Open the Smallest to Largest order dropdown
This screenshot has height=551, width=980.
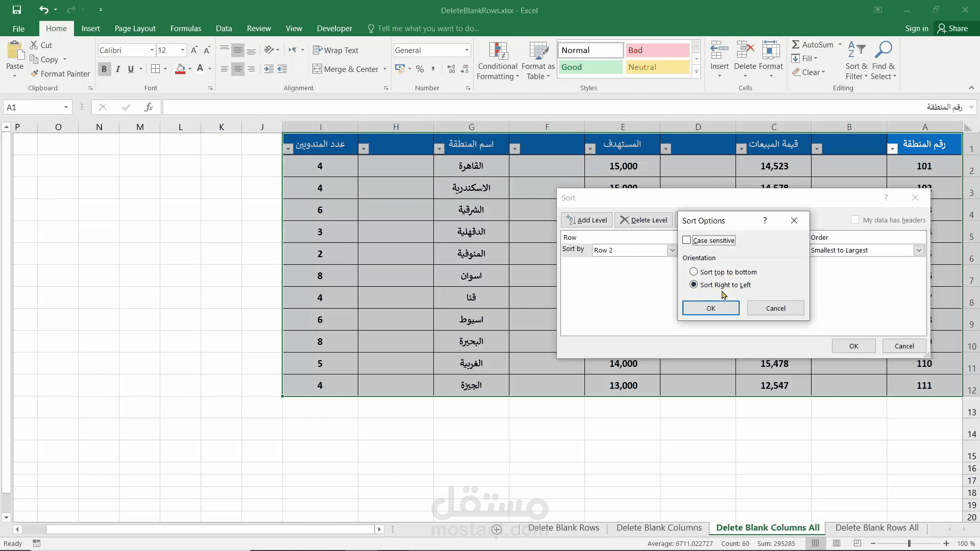point(918,251)
